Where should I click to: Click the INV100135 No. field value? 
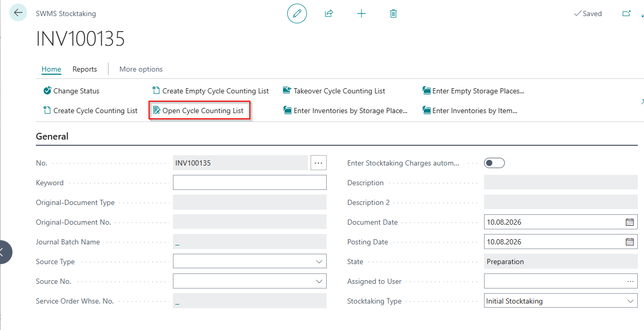(240, 163)
